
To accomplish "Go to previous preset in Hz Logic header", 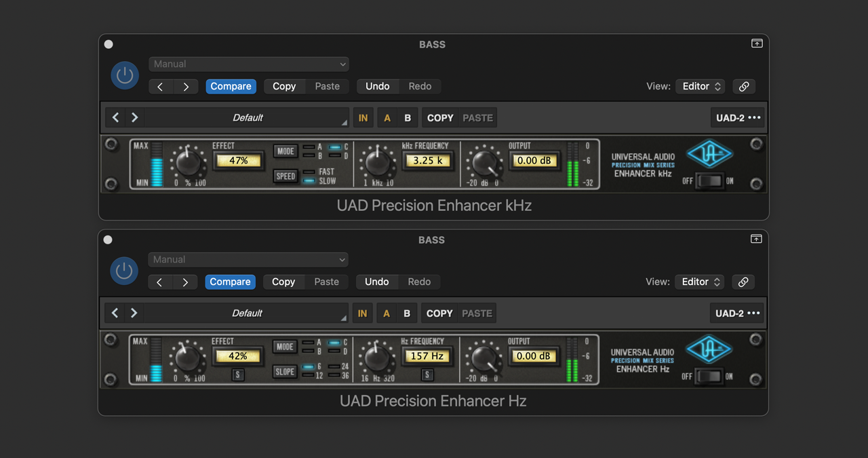I will [160, 282].
